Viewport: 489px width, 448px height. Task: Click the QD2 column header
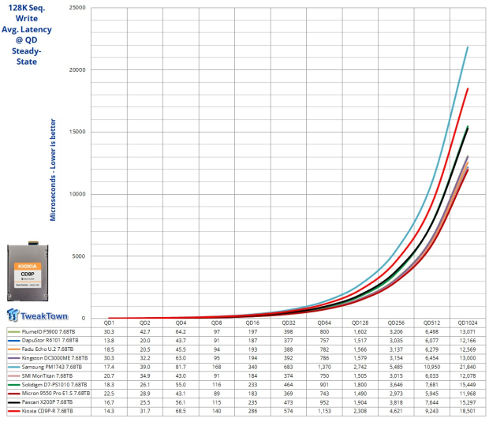coord(144,323)
